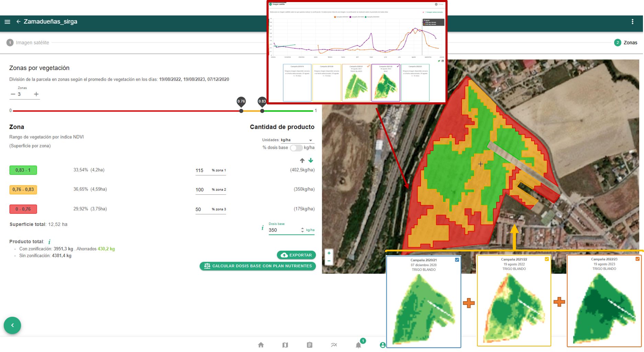
Task: Uncheck the Campaña 2021/22 image checkbox
Action: 547,259
